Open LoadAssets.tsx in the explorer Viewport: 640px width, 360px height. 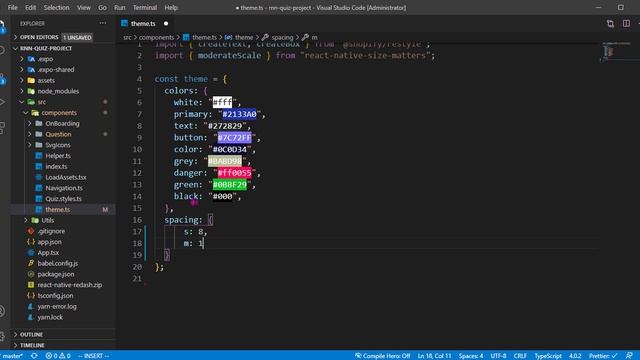click(65, 177)
